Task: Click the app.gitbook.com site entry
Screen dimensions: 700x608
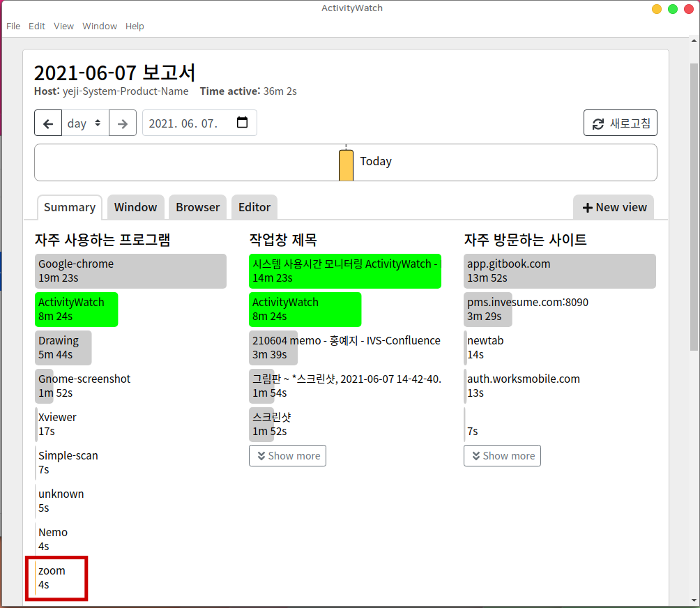Action: tap(559, 271)
